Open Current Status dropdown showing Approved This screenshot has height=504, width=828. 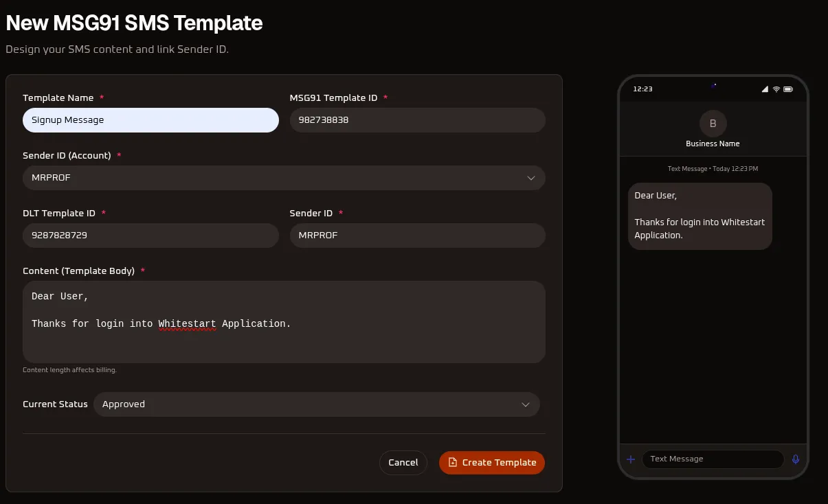point(316,404)
